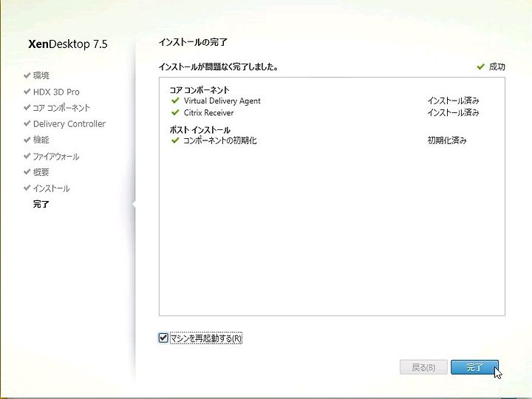This screenshot has width=532, height=399.
Task: Click the Virtual Delivery Agent text
Action: coord(222,100)
